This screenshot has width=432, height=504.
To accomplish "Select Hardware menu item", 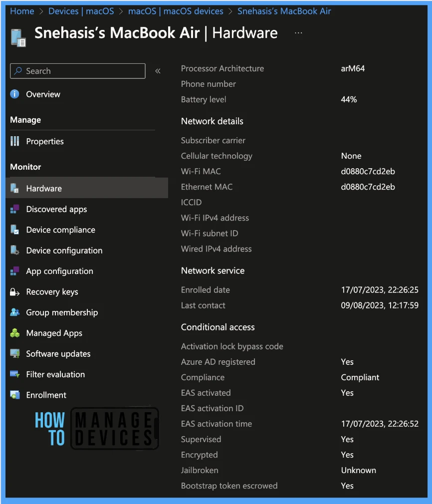I will click(87, 188).
